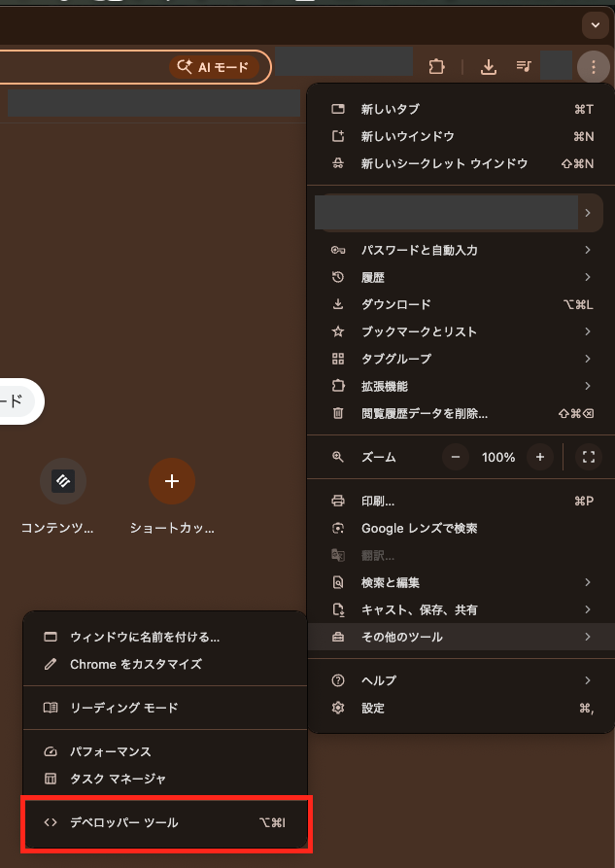
Task: Click the incognito icon beside シークレット ウインドウ
Action: click(338, 163)
